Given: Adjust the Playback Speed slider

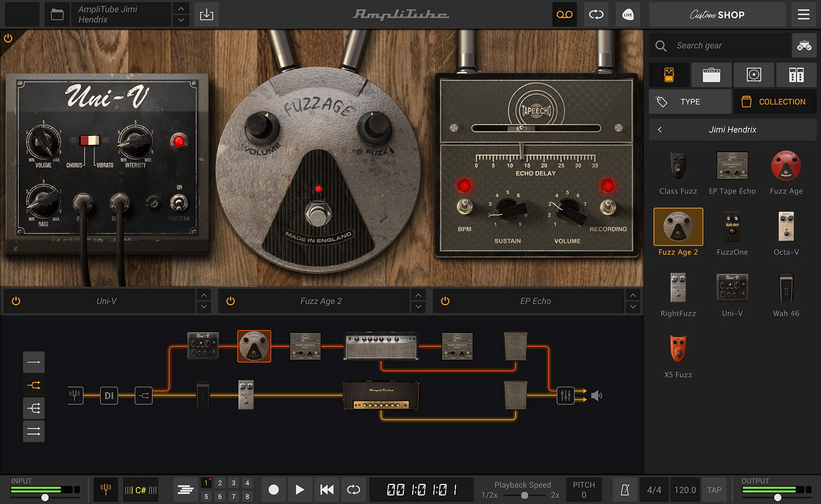Looking at the screenshot, I should tap(524, 495).
